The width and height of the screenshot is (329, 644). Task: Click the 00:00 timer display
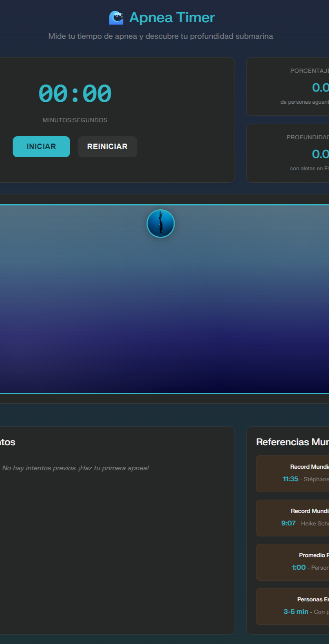point(75,94)
